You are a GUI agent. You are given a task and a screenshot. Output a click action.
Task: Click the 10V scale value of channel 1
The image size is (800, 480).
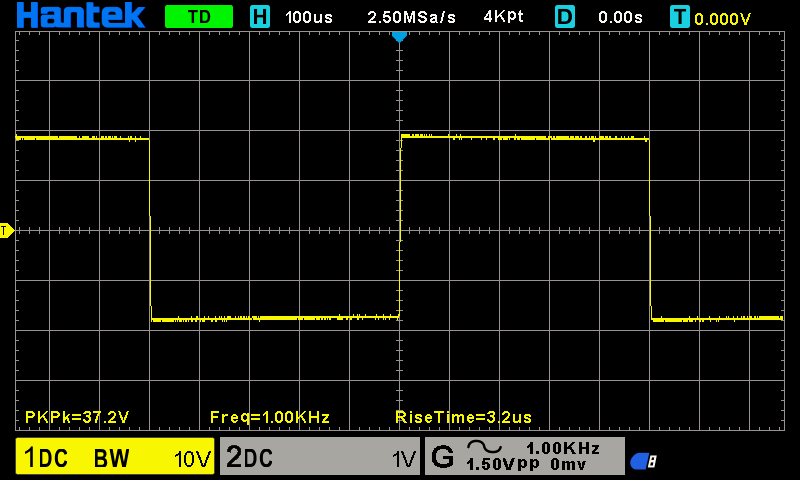192,460
